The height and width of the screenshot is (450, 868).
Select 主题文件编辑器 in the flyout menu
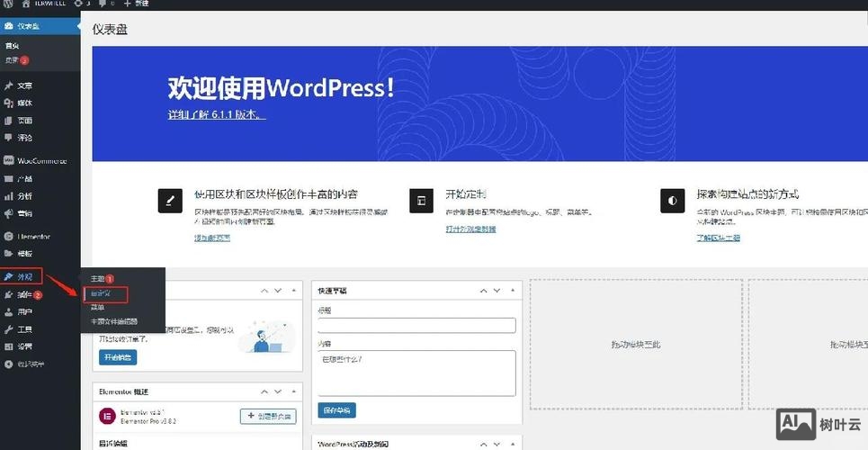(114, 321)
